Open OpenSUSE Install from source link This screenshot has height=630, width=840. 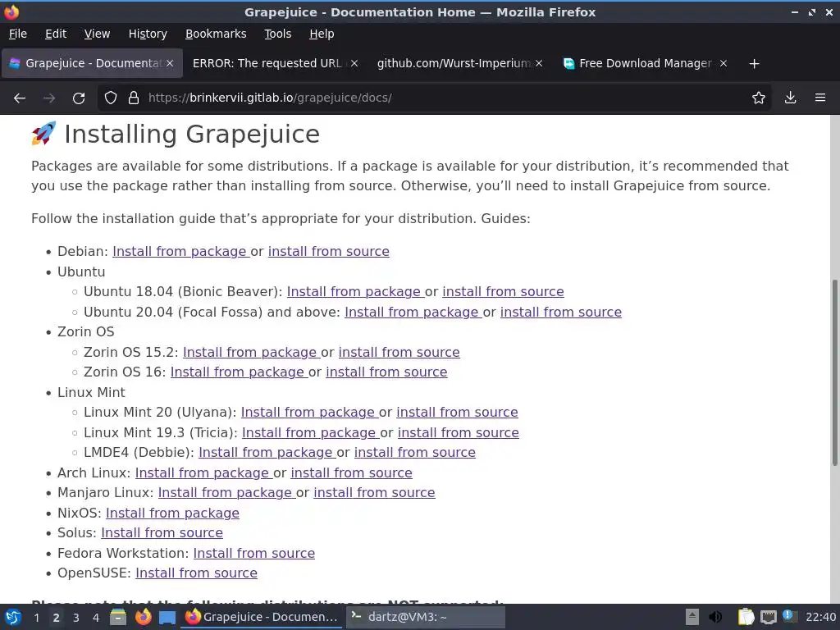[x=196, y=573]
